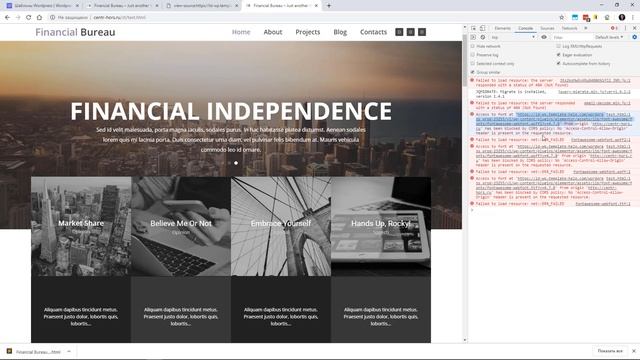The width and height of the screenshot is (640, 360).
Task: Click the third social icon in site header
Action: (x=422, y=32)
